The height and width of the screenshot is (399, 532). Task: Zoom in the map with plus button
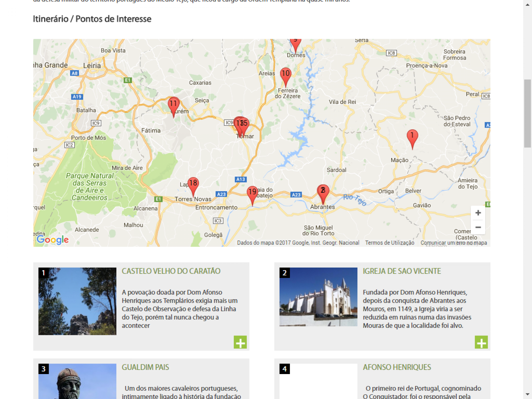click(478, 213)
